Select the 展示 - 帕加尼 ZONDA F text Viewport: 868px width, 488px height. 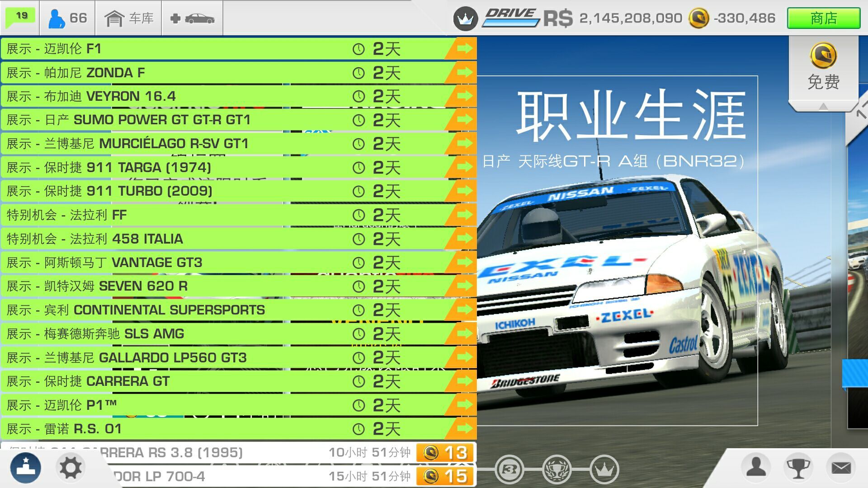tap(75, 72)
